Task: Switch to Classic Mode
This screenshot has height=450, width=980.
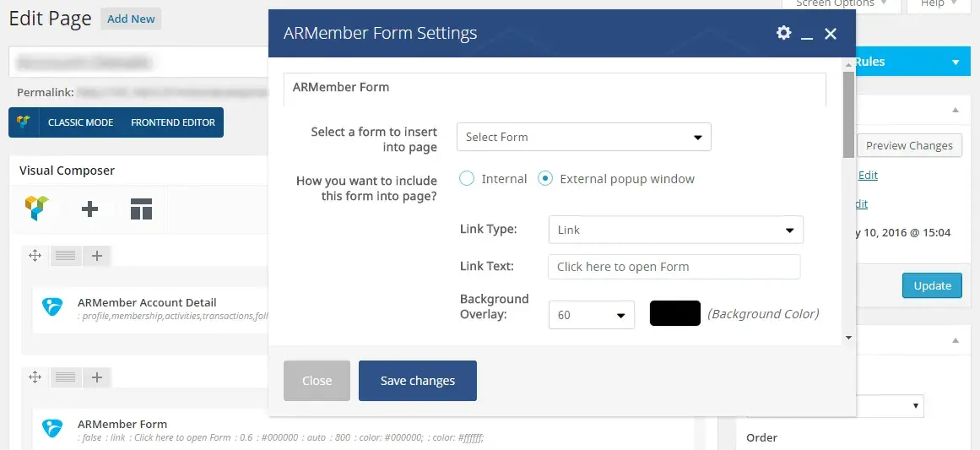Action: 80,122
